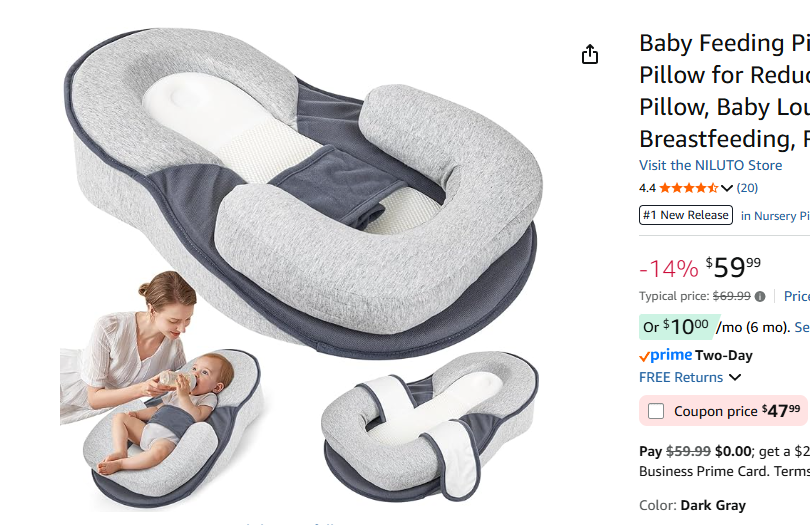810x525 pixels.
Task: Open the 20 reviews count link
Action: point(747,188)
